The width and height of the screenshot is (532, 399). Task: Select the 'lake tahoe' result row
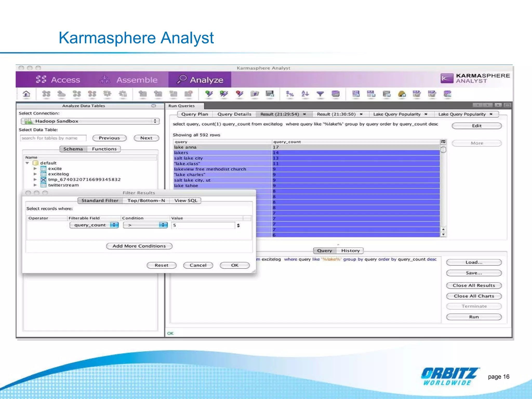point(307,186)
